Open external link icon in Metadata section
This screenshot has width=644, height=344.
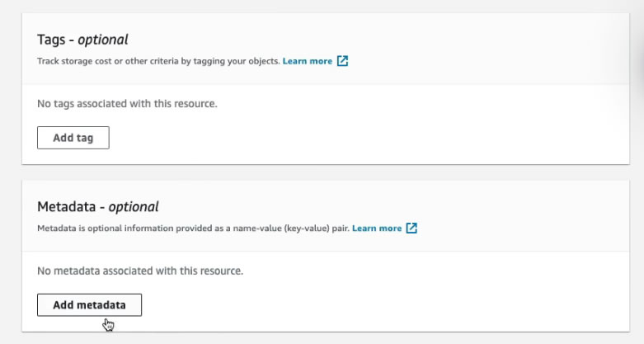(x=412, y=229)
